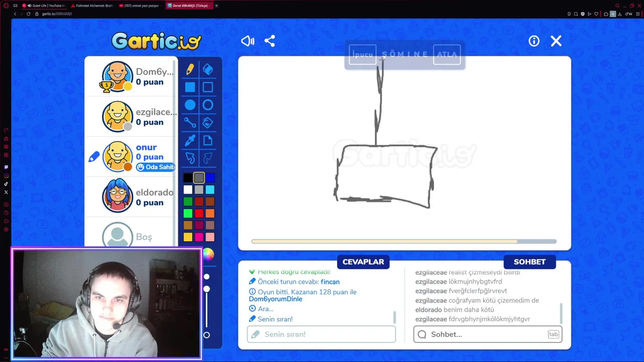Choose the outlined rectangle tool

208,87
